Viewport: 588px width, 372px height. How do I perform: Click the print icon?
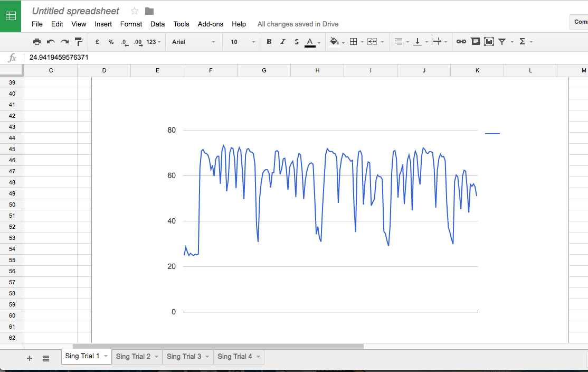[37, 42]
